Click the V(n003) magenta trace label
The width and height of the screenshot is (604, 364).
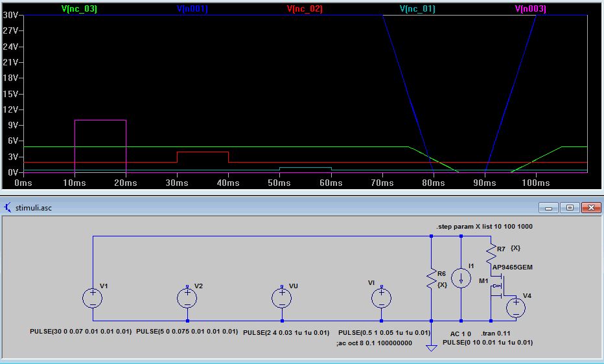tap(530, 9)
